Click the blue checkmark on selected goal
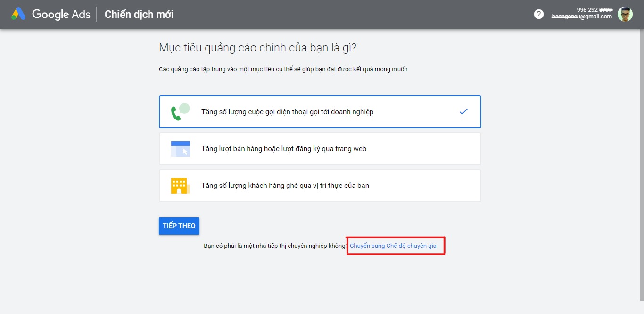This screenshot has height=314, width=644. pos(463,112)
